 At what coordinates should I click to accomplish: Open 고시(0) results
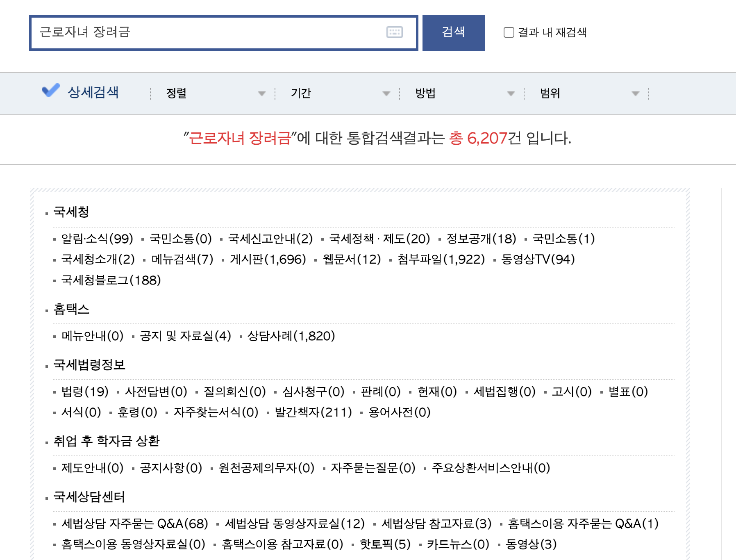[x=572, y=392]
